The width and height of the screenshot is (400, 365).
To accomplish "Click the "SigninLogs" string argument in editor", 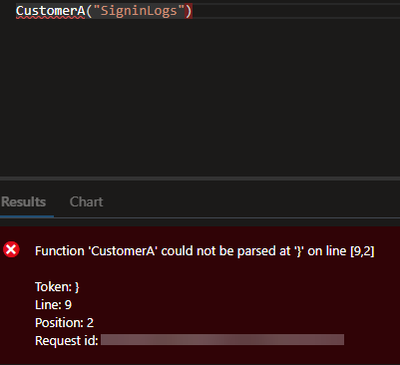I will (x=139, y=11).
